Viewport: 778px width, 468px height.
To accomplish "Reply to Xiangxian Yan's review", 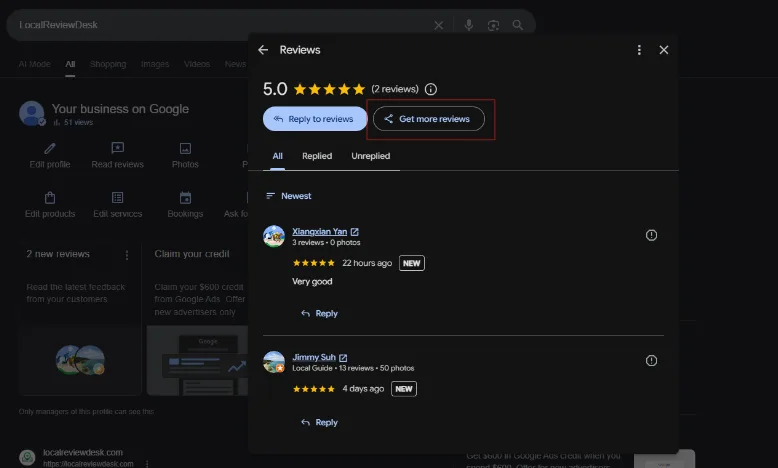I will tap(320, 314).
